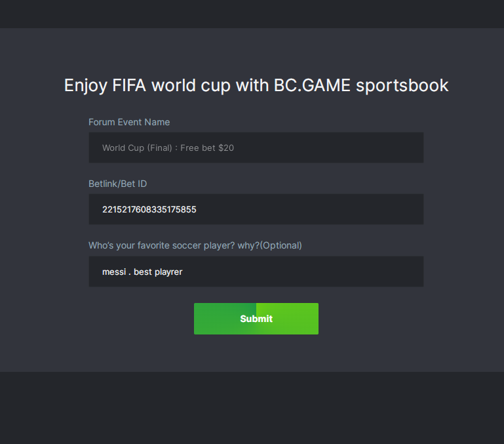This screenshot has height=444, width=504.
Task: Click the word 'sportsbook' in the heading
Action: (x=402, y=85)
